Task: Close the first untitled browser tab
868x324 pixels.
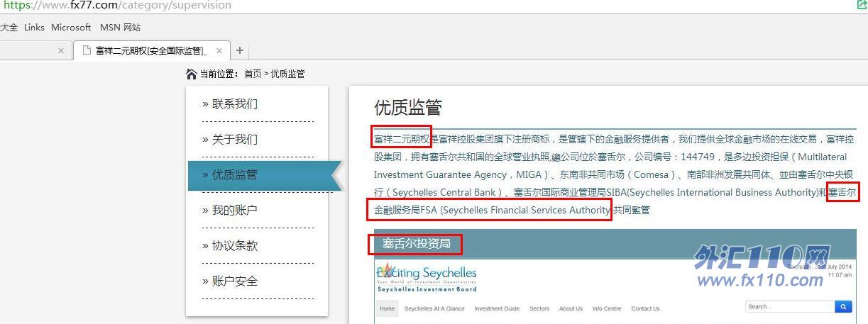Action: [x=60, y=50]
